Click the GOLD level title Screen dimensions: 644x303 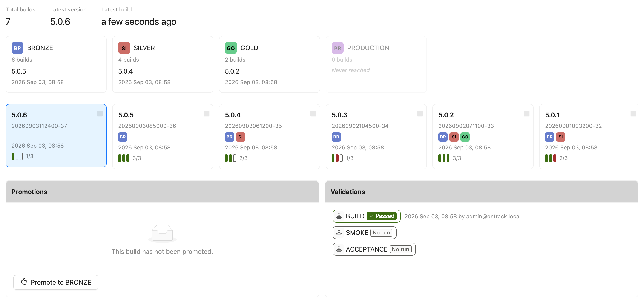pos(249,48)
